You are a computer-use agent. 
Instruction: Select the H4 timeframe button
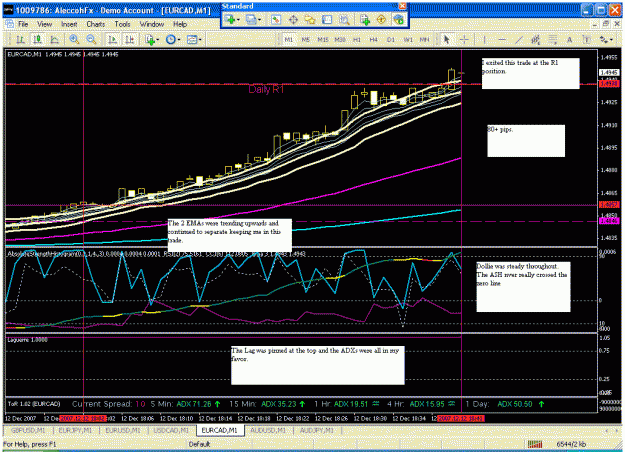point(373,39)
